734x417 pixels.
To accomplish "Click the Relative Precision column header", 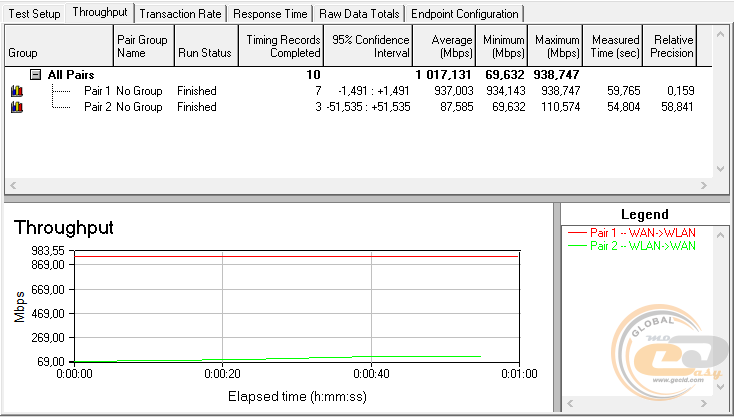I will pos(670,46).
